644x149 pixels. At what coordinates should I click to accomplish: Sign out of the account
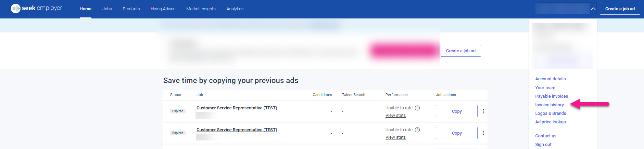coord(543,145)
